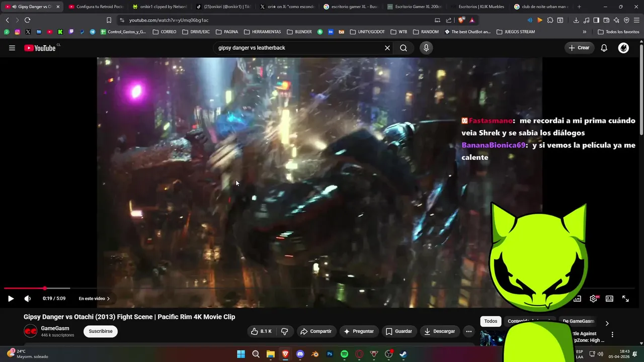The height and width of the screenshot is (362, 644).
Task: Open 'Todos los favoritos' folder
Action: 618,32
